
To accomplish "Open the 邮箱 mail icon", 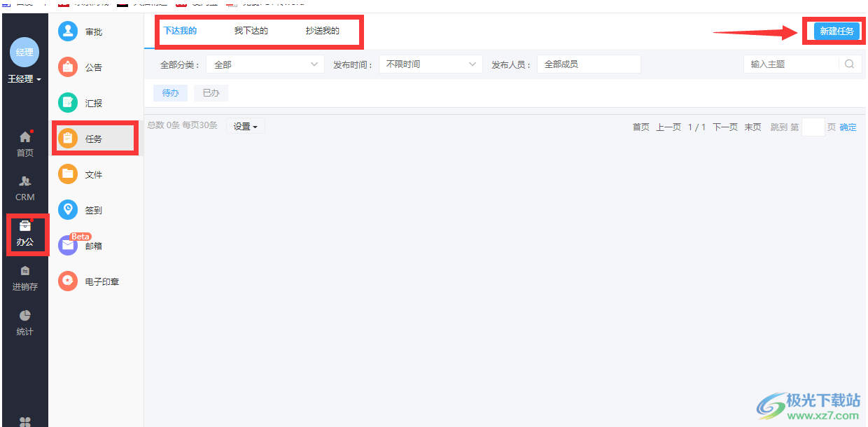I will (x=68, y=246).
